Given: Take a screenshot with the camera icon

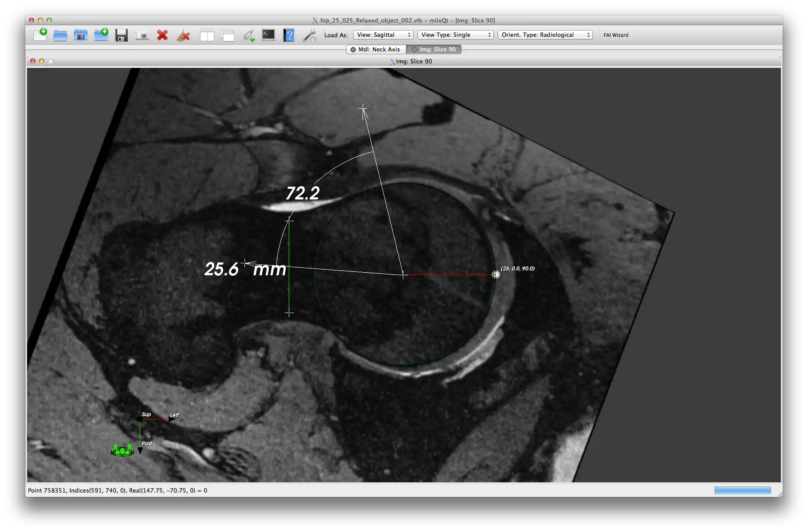Looking at the screenshot, I should tap(142, 35).
